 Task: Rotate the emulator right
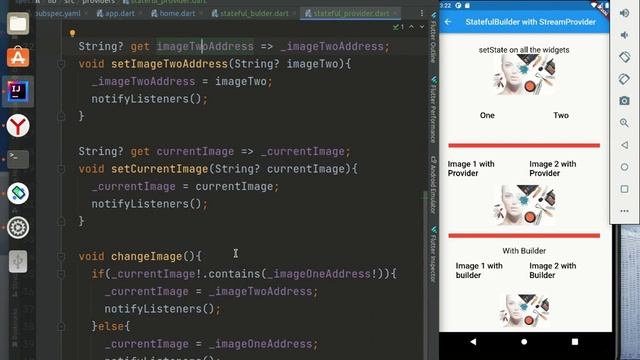pyautogui.click(x=624, y=79)
